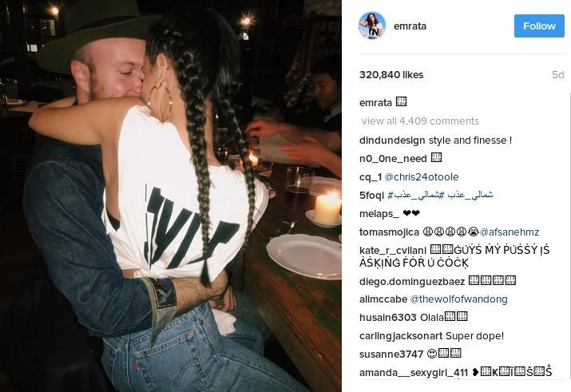Screen dimensions: 571x392
Task: Visit alimccabe commenter profile
Action: click(383, 299)
